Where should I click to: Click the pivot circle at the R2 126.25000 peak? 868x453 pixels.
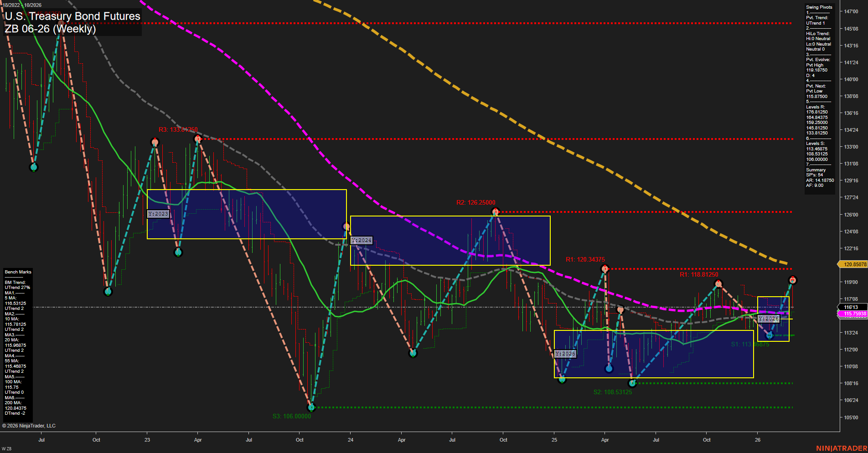coord(496,211)
